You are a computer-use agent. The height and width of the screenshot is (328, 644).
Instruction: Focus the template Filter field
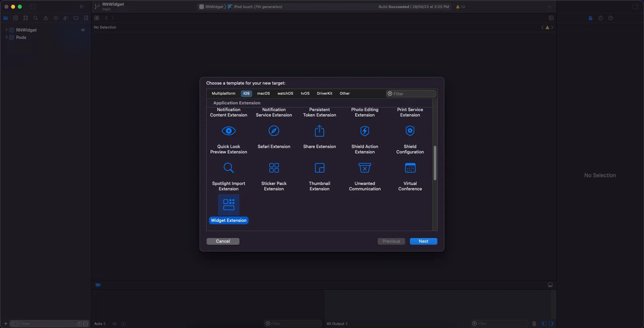pos(411,94)
